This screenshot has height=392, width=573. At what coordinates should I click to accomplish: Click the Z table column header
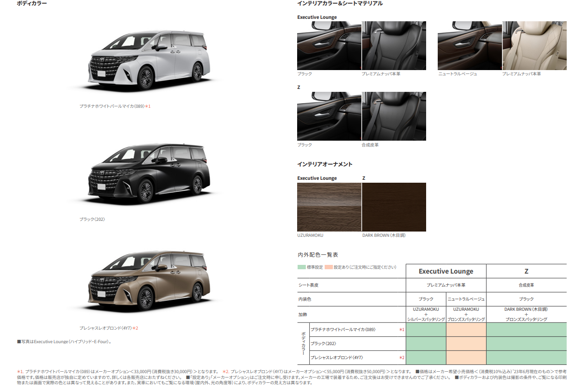526,271
